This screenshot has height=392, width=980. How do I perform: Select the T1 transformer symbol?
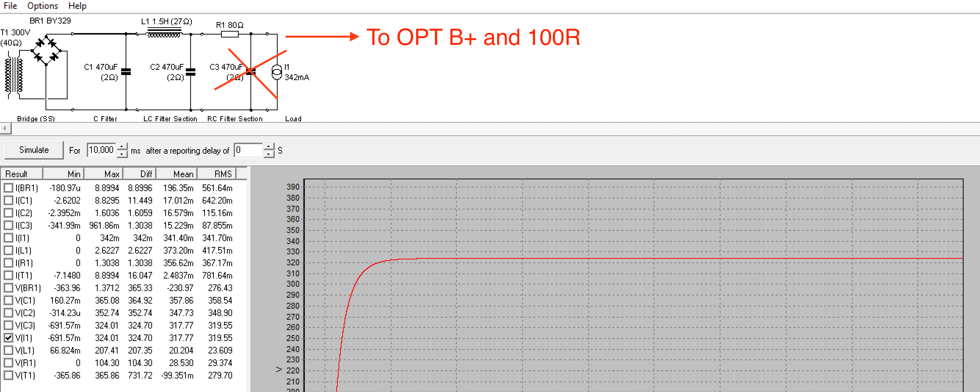coord(13,76)
